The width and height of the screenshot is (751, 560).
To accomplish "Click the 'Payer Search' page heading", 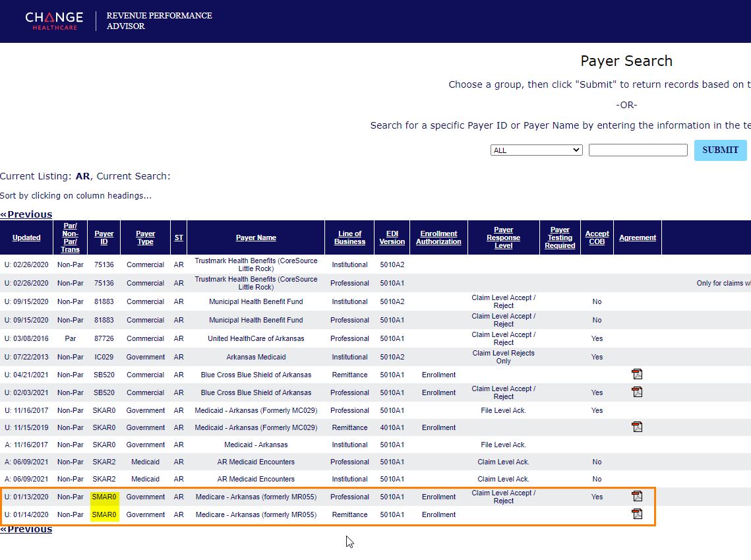I will pyautogui.click(x=626, y=61).
